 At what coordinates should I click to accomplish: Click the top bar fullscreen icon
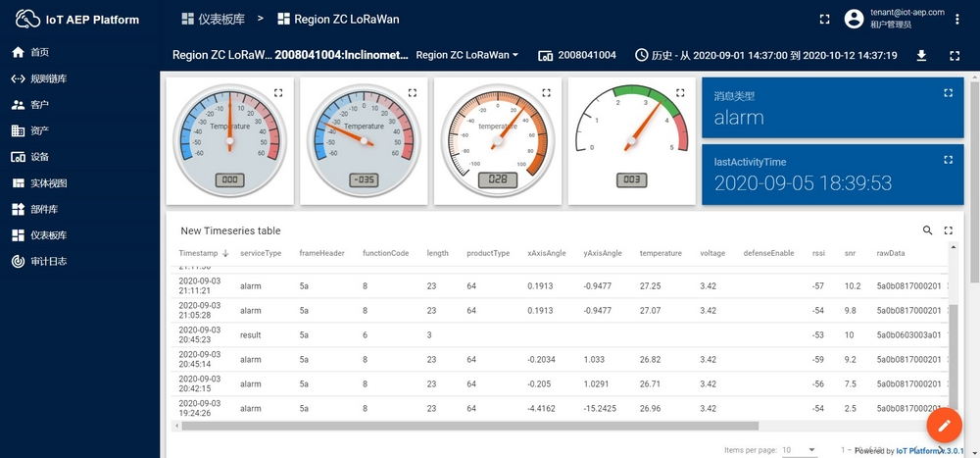[x=824, y=19]
